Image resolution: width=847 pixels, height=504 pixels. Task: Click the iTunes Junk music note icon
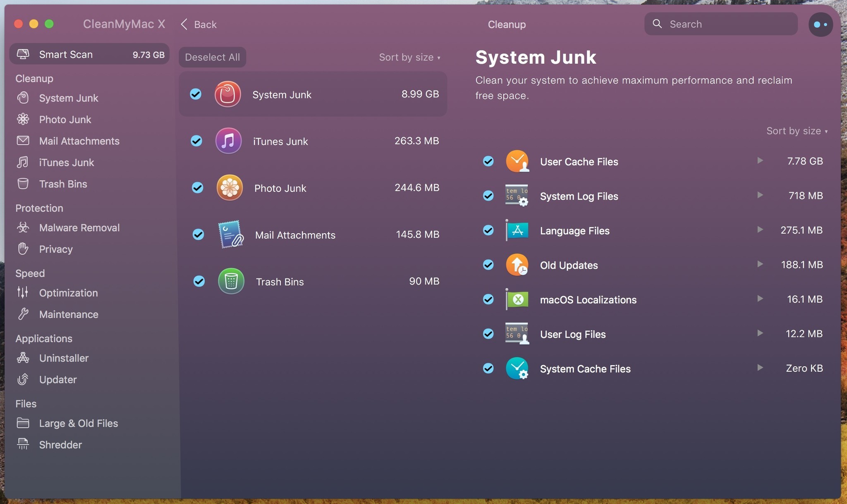click(x=228, y=141)
